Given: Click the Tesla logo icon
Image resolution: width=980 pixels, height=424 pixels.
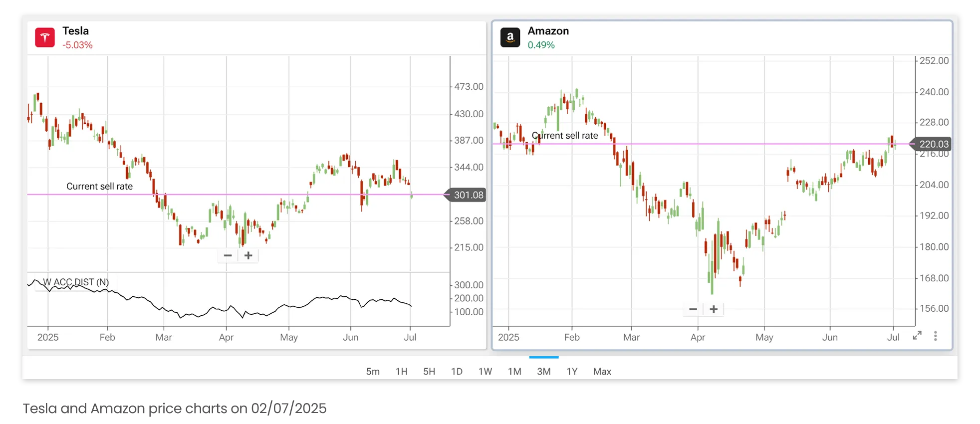Looking at the screenshot, I should (x=45, y=37).
